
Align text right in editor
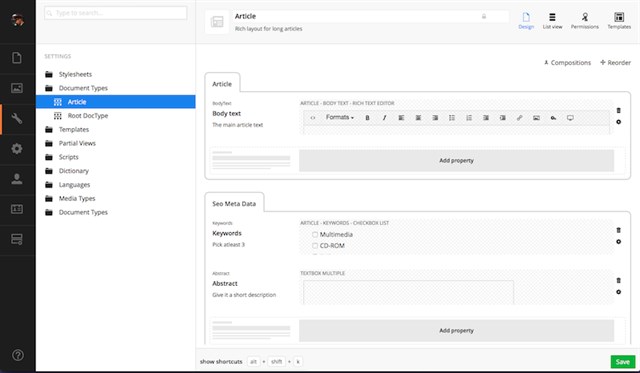click(x=435, y=118)
